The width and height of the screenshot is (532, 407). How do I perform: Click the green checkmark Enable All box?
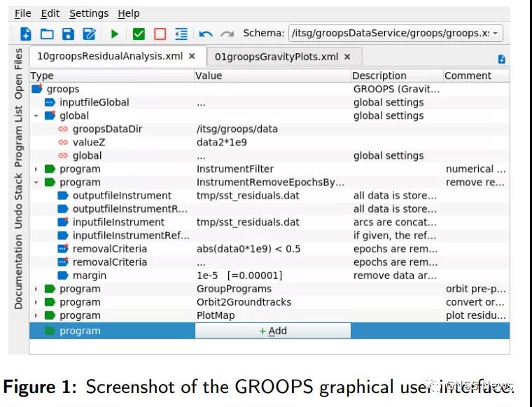139,34
